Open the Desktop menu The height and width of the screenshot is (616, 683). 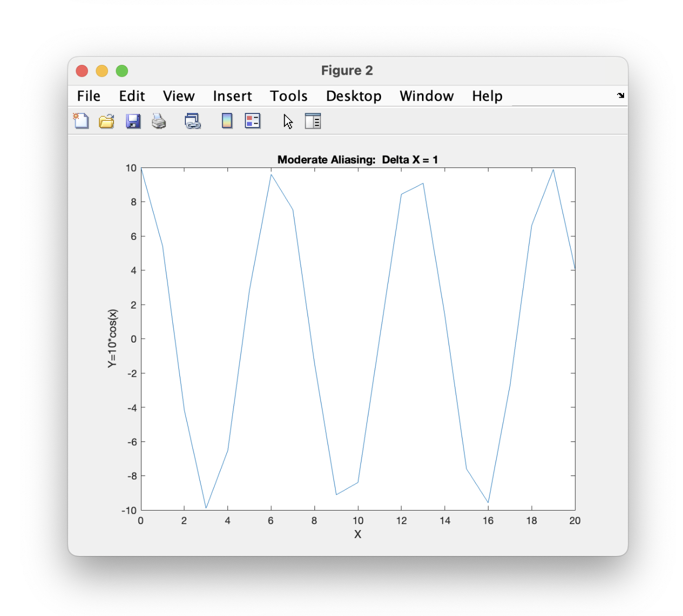click(353, 96)
